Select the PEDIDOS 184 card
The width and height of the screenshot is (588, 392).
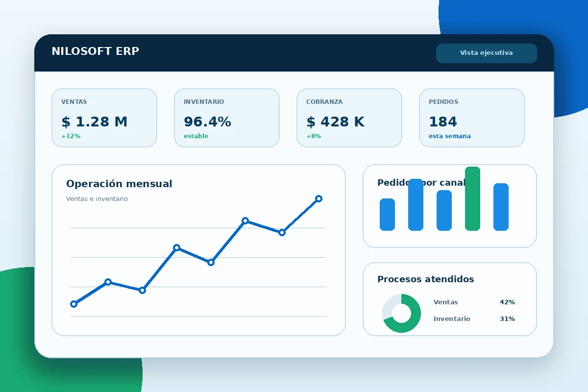point(472,118)
